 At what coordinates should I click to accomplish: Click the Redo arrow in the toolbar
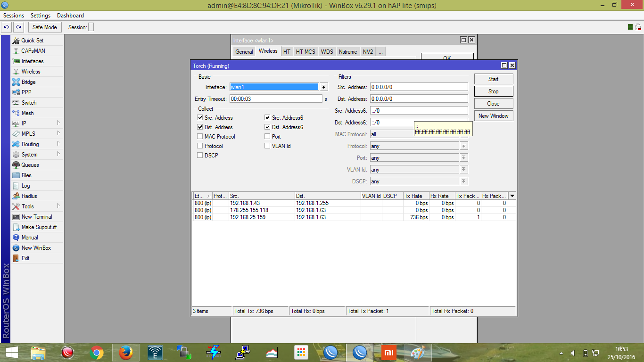point(18,27)
